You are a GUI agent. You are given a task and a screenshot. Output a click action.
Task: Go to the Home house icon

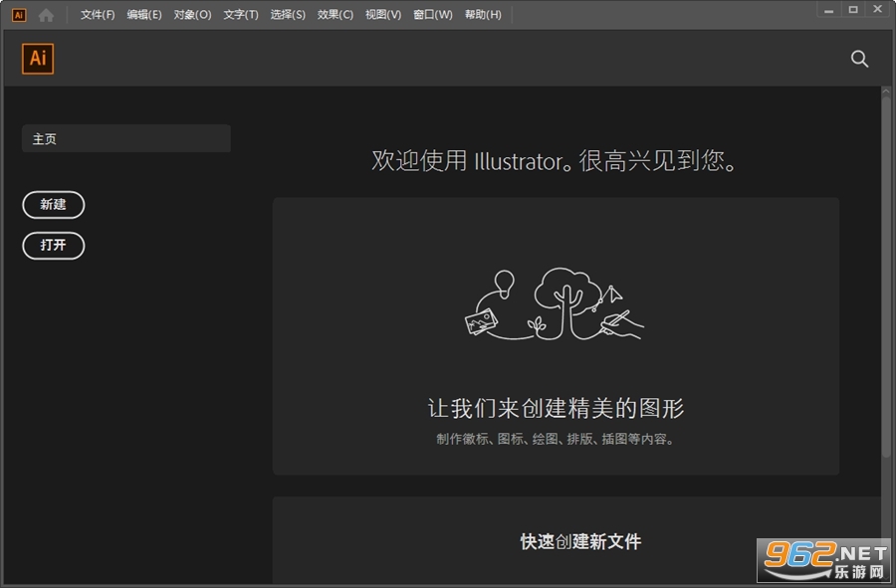pyautogui.click(x=46, y=15)
